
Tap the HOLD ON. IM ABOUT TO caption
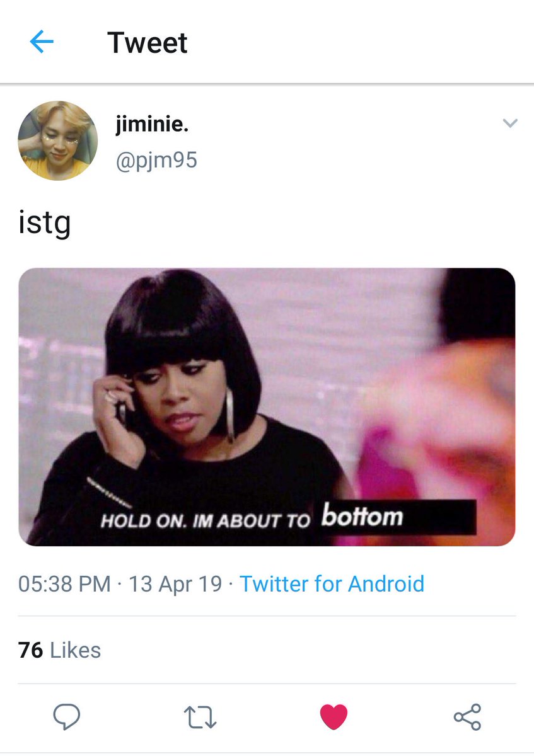pyautogui.click(x=207, y=521)
